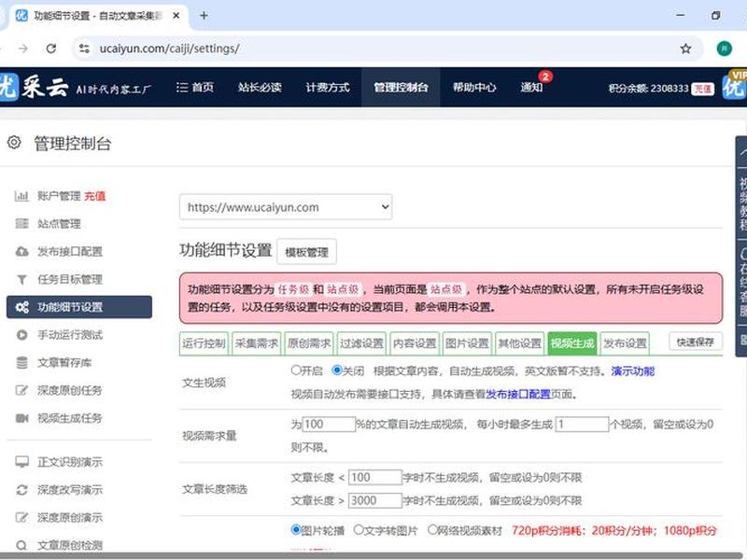The height and width of the screenshot is (560, 747).
Task: Switch to the 发布设置 tab
Action: pos(625,343)
